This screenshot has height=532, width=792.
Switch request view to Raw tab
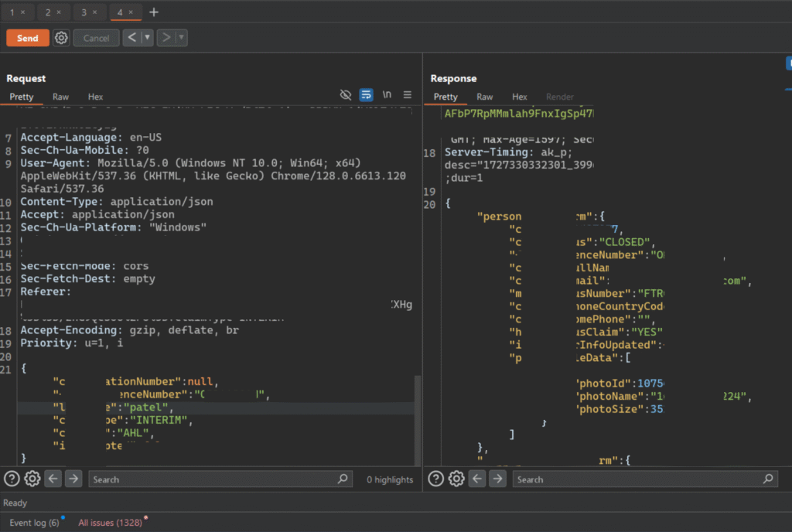pyautogui.click(x=60, y=97)
